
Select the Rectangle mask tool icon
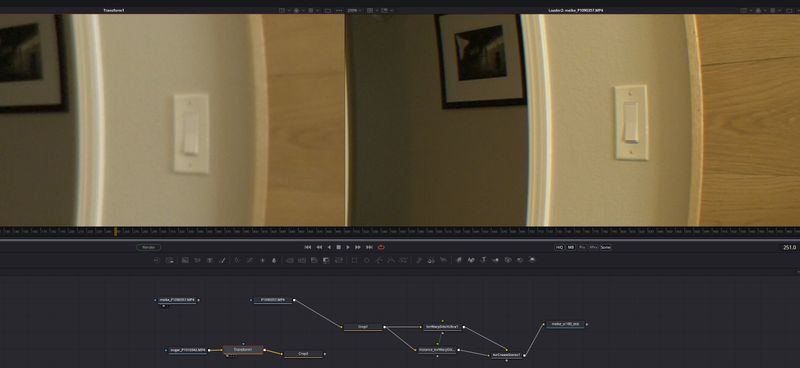[x=354, y=260]
